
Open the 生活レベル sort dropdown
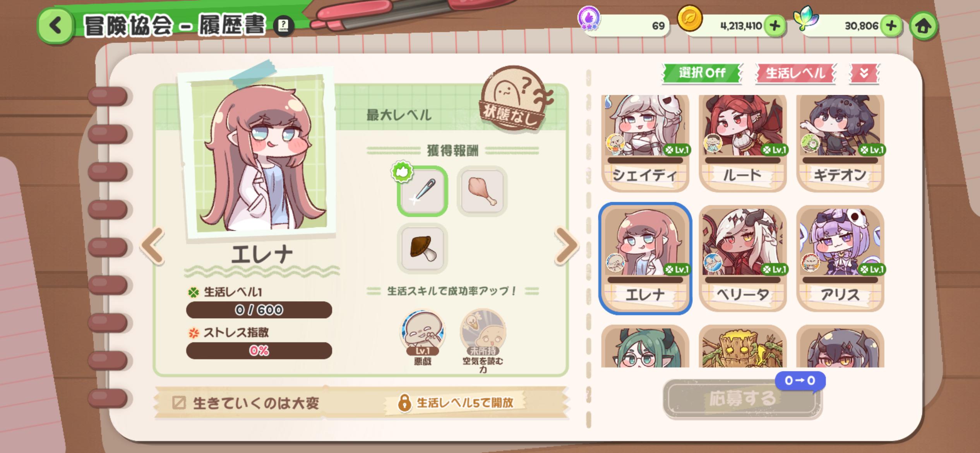point(795,73)
